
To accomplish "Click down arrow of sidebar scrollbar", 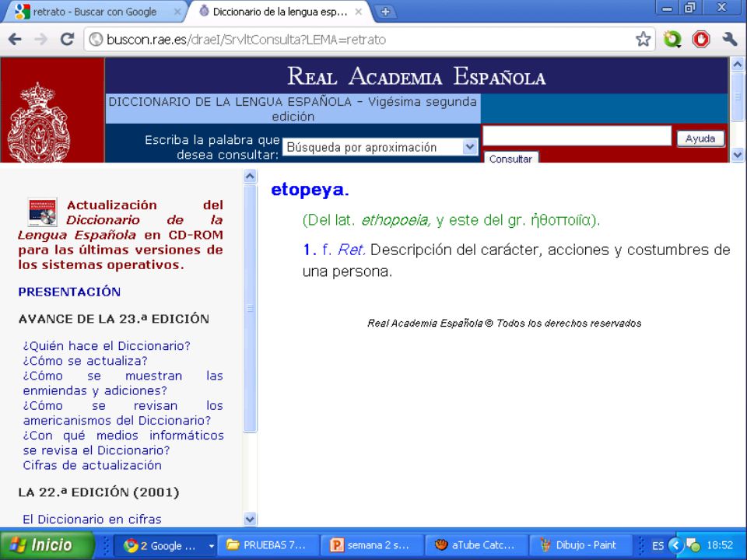I will [250, 519].
